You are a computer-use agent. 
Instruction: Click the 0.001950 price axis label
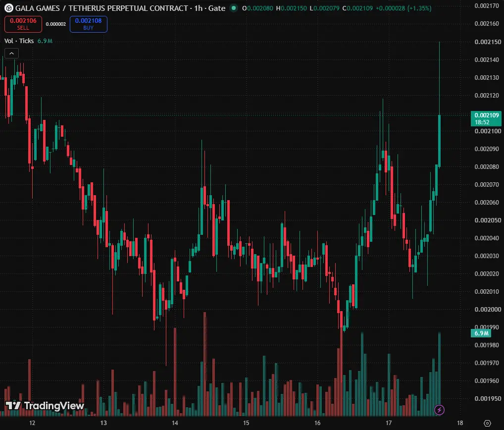[x=488, y=398]
